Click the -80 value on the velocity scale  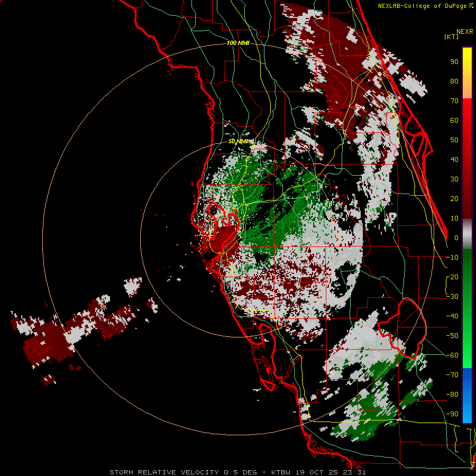pos(452,395)
